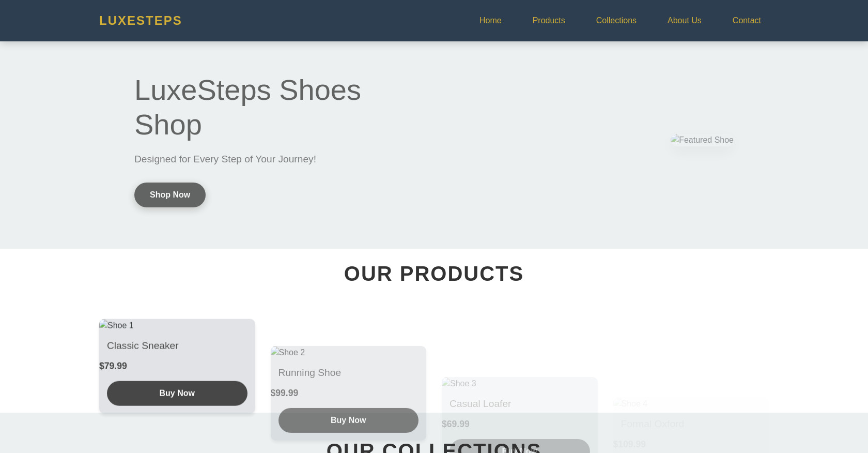Click the Formal Oxford price text
This screenshot has width=868, height=453.
629,444
